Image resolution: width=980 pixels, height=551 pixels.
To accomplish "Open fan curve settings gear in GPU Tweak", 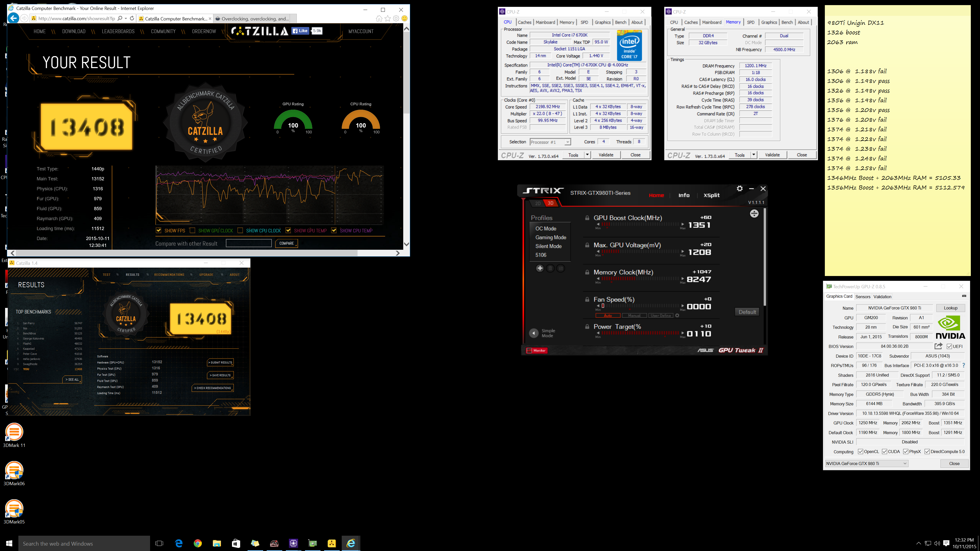I will [x=677, y=316].
